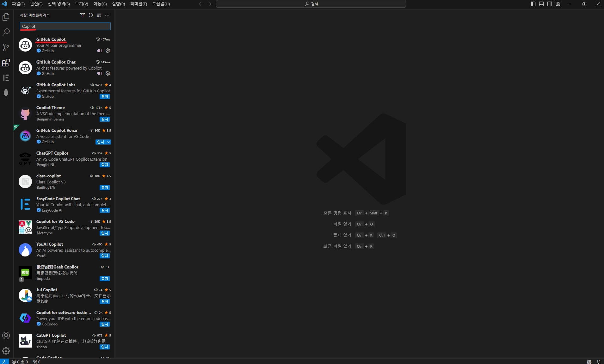Install the Jui Copilot extension
Image resolution: width=604 pixels, height=364 pixels.
click(105, 301)
